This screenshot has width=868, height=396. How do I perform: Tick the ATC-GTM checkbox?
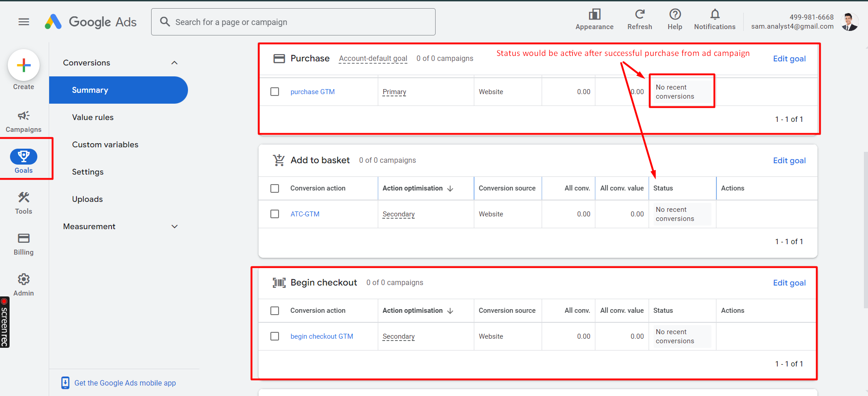coord(275,214)
